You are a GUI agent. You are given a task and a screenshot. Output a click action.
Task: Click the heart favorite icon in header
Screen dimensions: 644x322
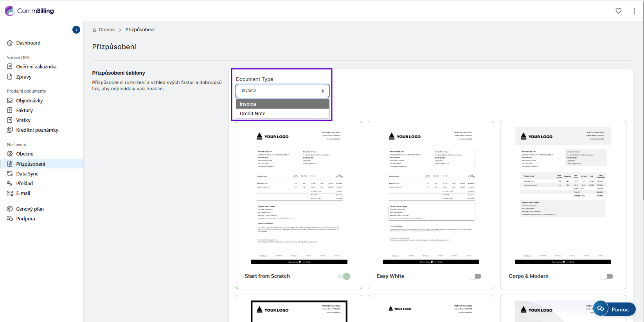tap(618, 11)
